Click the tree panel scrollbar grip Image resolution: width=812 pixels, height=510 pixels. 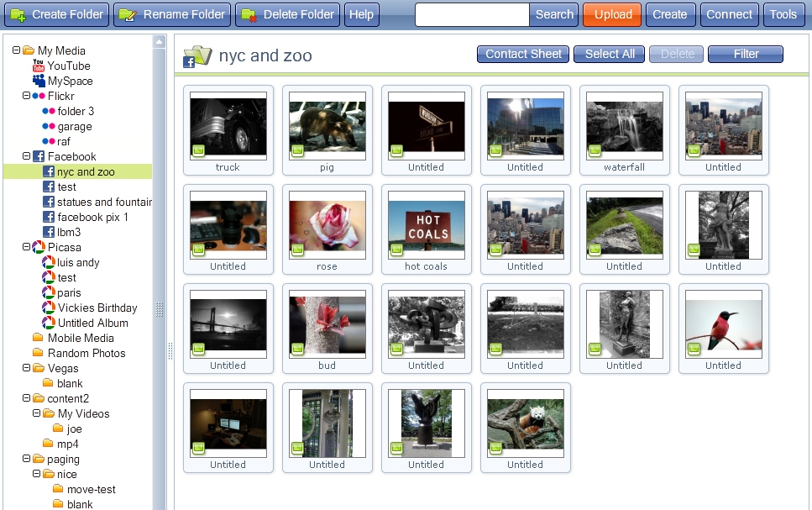point(160,309)
